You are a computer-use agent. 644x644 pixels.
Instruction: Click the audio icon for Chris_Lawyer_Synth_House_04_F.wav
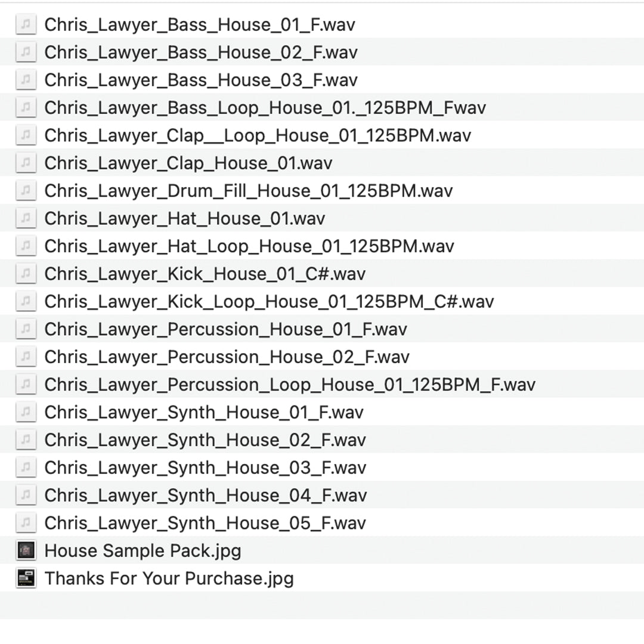pyautogui.click(x=26, y=496)
